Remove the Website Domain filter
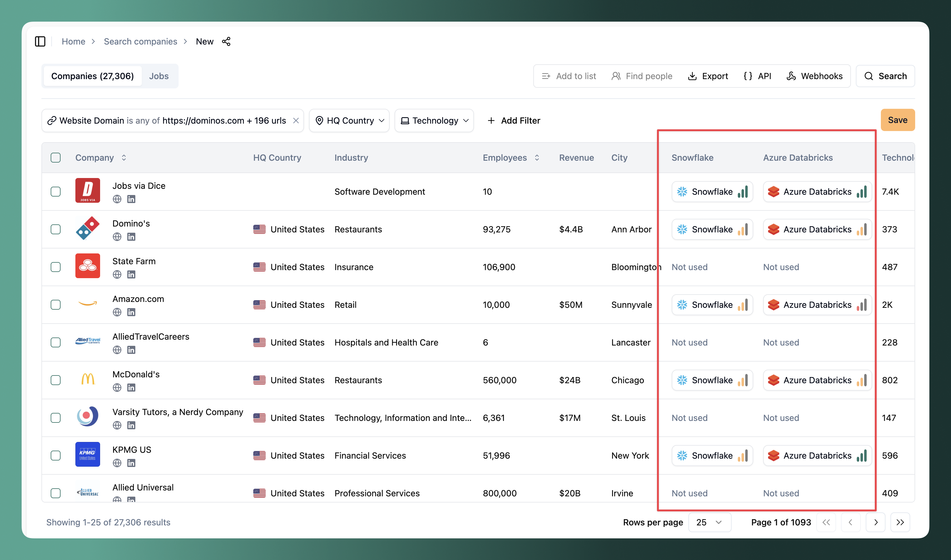The height and width of the screenshot is (560, 951). (296, 121)
